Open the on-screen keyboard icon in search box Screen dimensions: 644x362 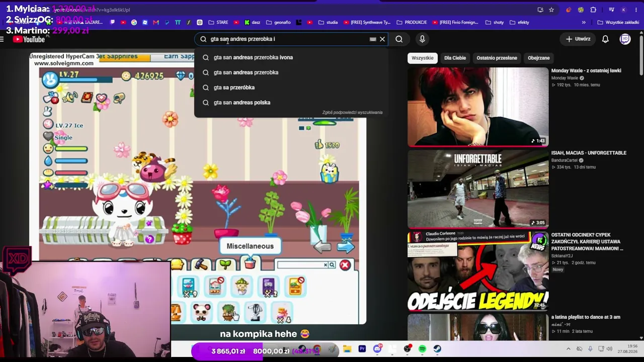(x=373, y=39)
